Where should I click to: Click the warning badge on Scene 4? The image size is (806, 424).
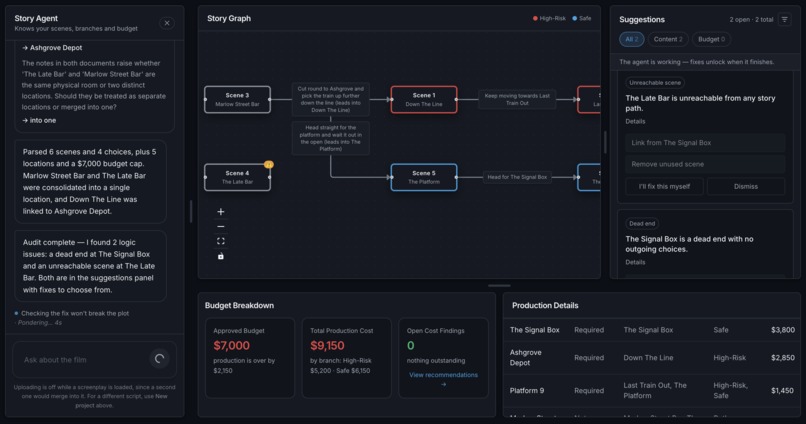point(269,164)
